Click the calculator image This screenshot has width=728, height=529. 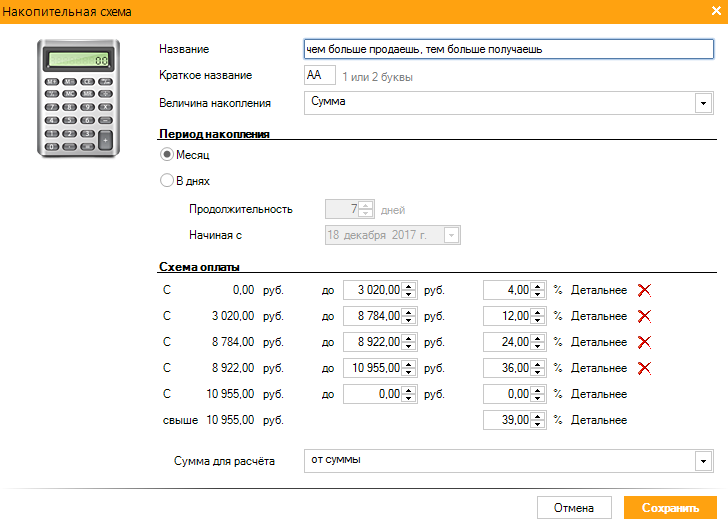[x=78, y=98]
